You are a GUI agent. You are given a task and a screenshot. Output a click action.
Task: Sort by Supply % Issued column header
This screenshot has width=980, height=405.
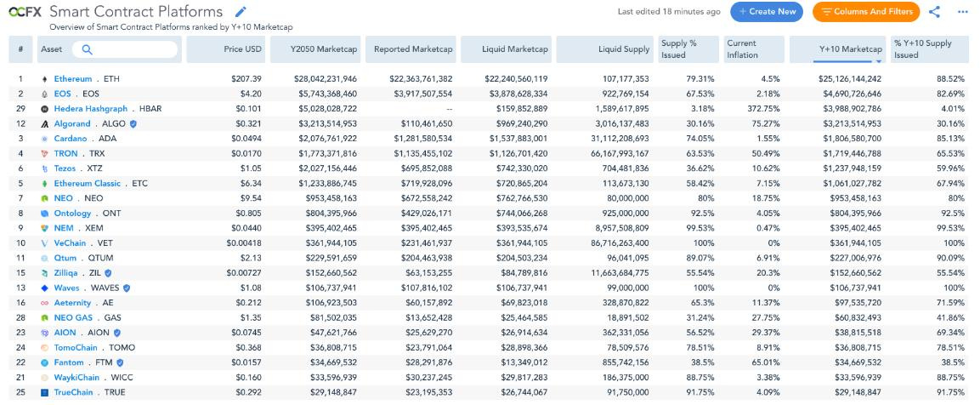688,49
